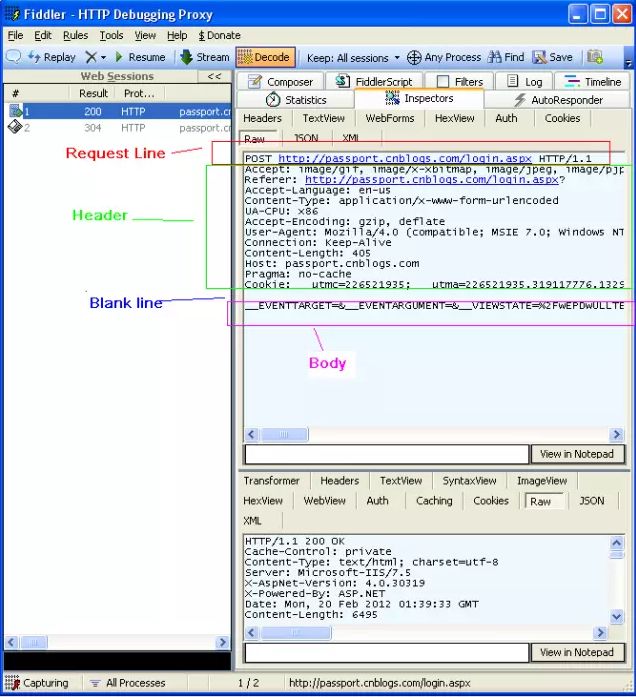Click the Referer URL link
Screen dimensions: 636x697
pyautogui.click(x=431, y=180)
